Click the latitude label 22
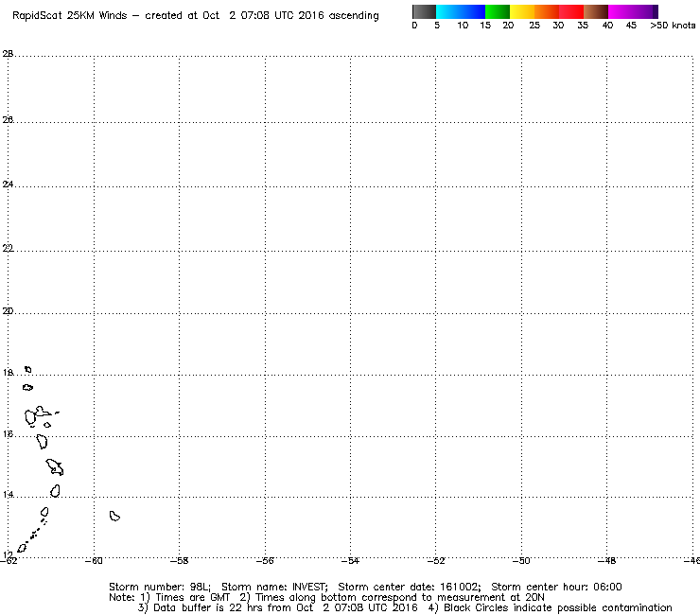The height and width of the screenshot is (615, 700). (x=8, y=248)
